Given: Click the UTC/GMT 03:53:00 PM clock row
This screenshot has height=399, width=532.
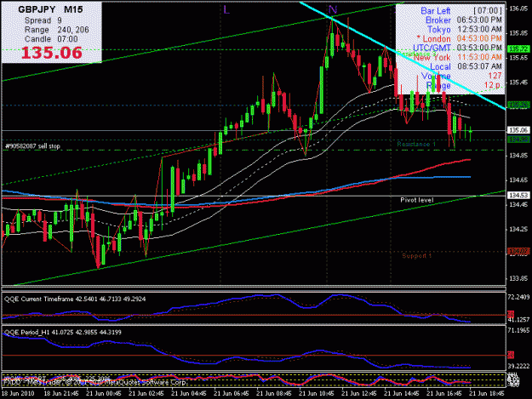Looking at the screenshot, I should (x=457, y=48).
